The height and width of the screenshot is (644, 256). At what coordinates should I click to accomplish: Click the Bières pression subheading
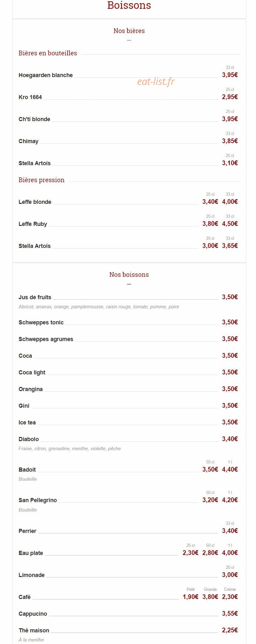pyautogui.click(x=42, y=180)
